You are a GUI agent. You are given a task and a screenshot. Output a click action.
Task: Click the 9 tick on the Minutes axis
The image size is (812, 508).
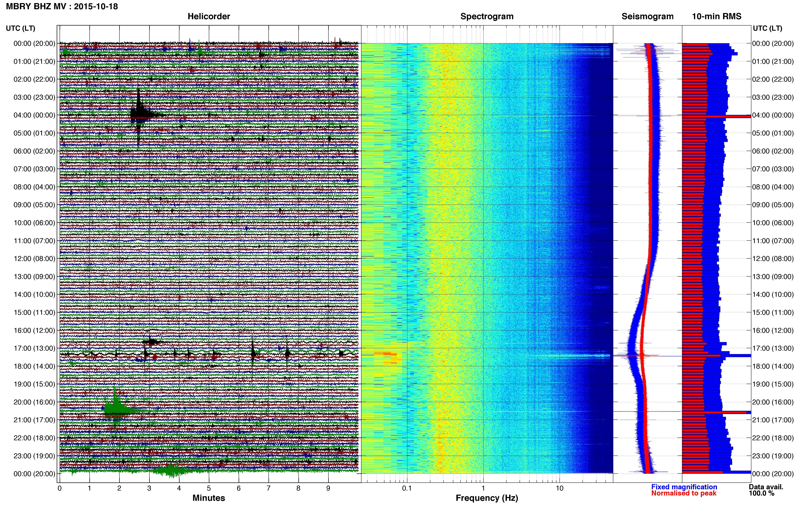point(328,488)
